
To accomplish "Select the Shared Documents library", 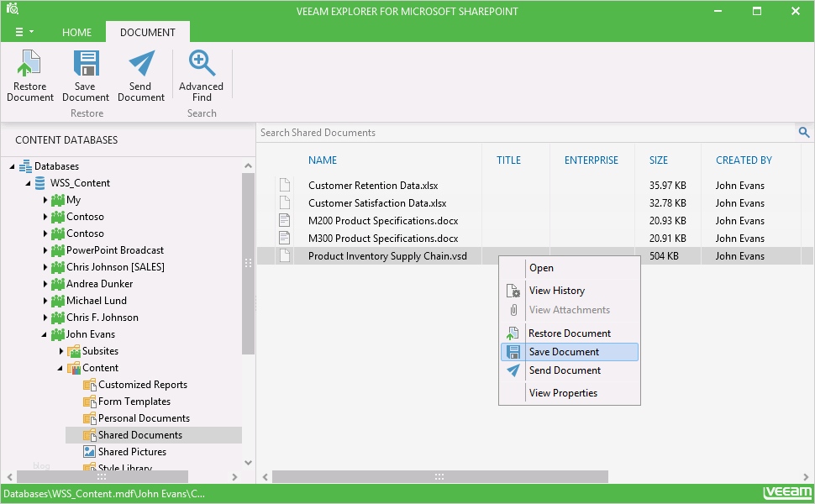I will 153,435.
